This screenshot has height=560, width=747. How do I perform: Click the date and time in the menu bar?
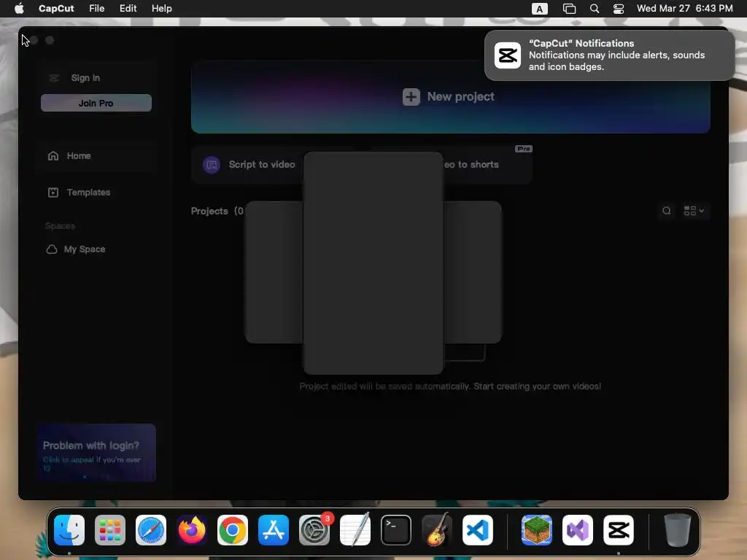(x=684, y=9)
